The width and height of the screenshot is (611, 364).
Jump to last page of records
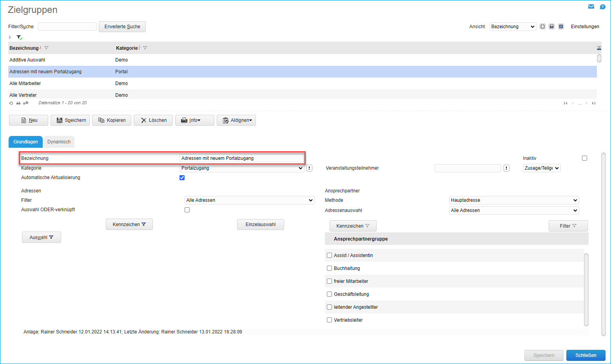click(x=594, y=103)
